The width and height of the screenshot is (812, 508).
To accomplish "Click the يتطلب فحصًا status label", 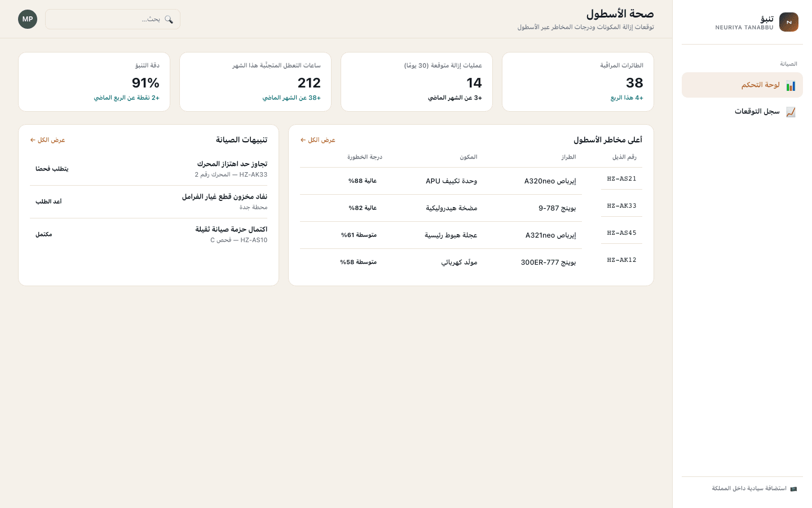I will click(x=52, y=169).
